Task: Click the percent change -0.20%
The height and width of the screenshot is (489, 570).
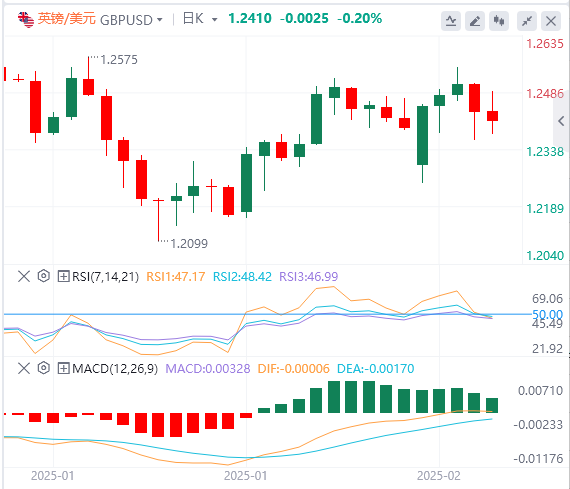Action: pos(360,18)
